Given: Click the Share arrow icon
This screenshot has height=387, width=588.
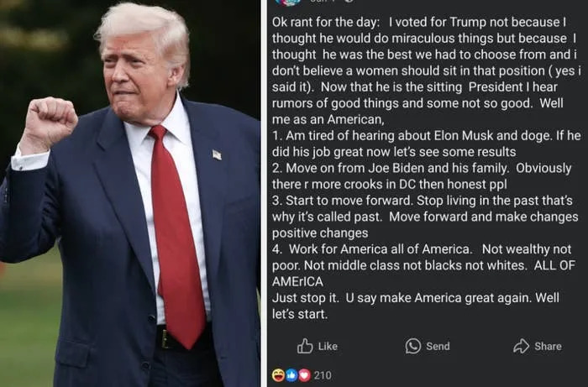Looking at the screenshot, I should coord(522,346).
